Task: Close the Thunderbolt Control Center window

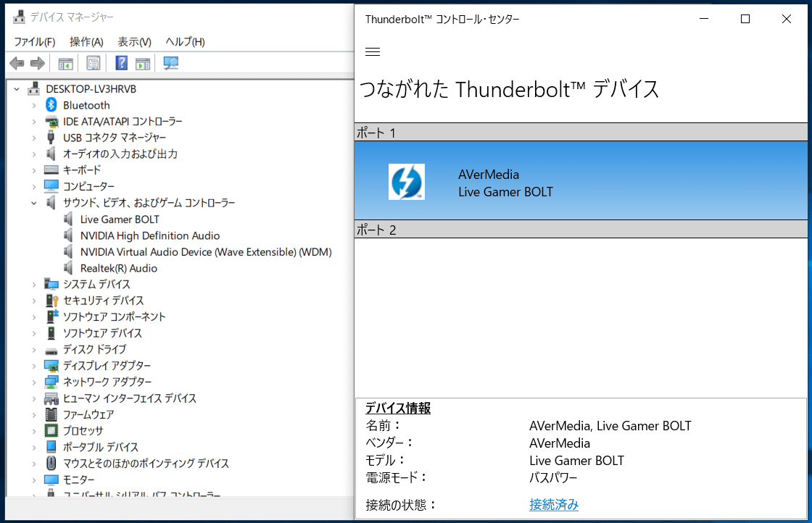Action: pos(786,19)
